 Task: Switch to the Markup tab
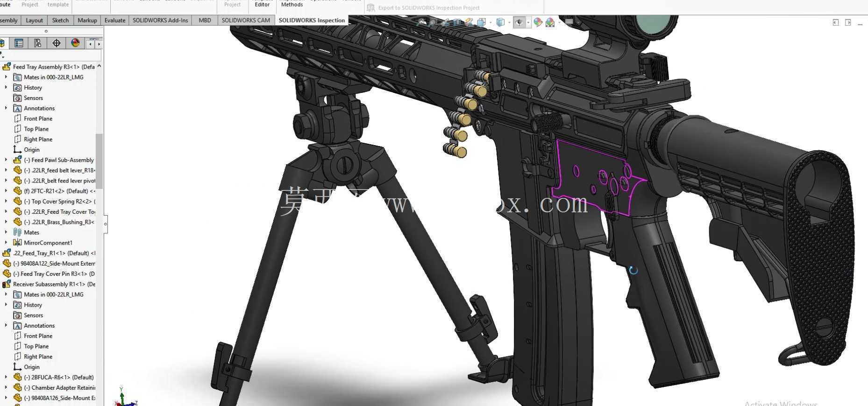tap(87, 20)
